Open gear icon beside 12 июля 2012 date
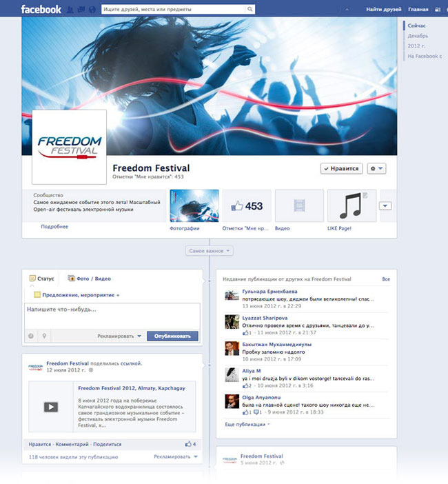 [91, 370]
